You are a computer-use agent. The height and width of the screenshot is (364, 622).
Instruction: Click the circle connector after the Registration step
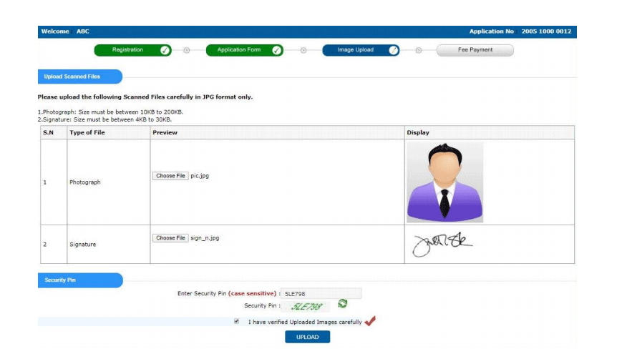pyautogui.click(x=186, y=50)
